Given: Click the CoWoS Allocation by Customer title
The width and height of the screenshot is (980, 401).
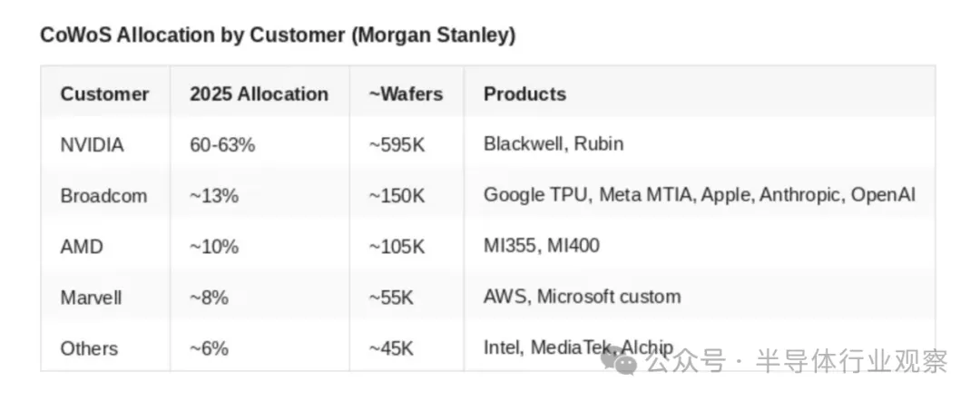Looking at the screenshot, I should click(278, 36).
